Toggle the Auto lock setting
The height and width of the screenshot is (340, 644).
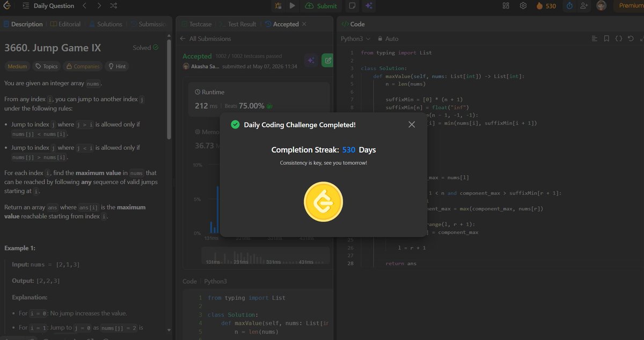pos(388,39)
